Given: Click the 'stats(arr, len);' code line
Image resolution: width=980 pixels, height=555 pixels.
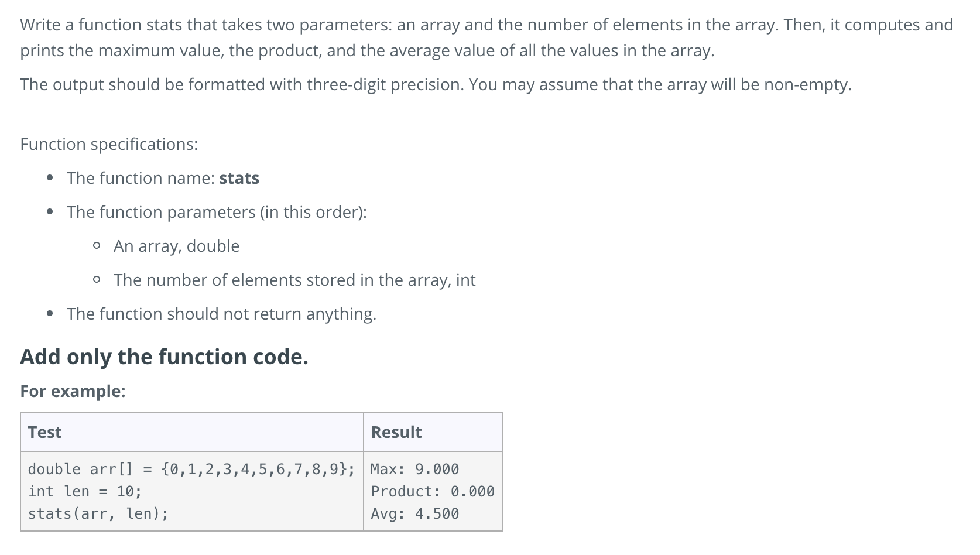Looking at the screenshot, I should point(98,514).
